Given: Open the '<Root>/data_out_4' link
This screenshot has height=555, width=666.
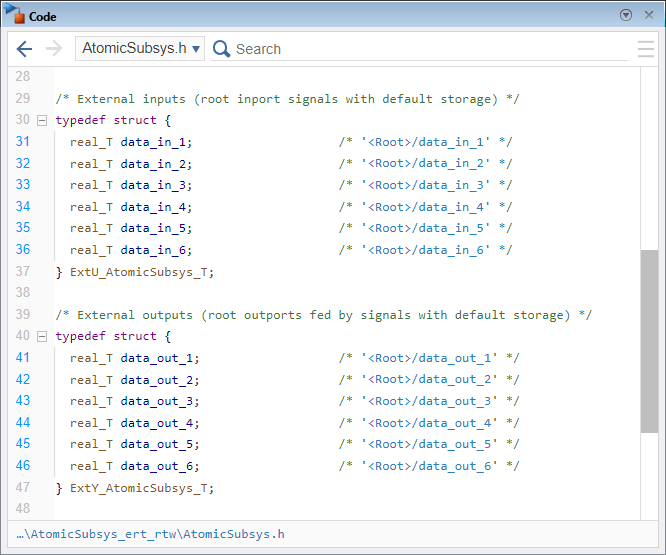Looking at the screenshot, I should pyautogui.click(x=429, y=423).
